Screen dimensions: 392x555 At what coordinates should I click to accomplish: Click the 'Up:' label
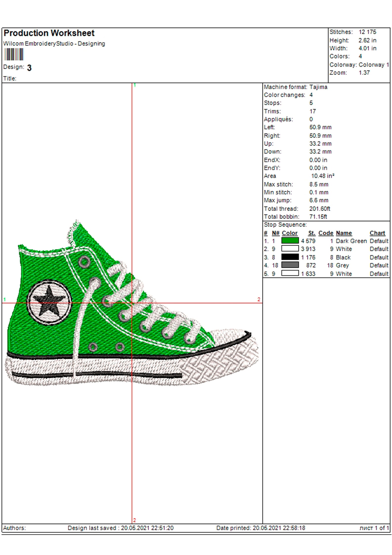click(269, 144)
